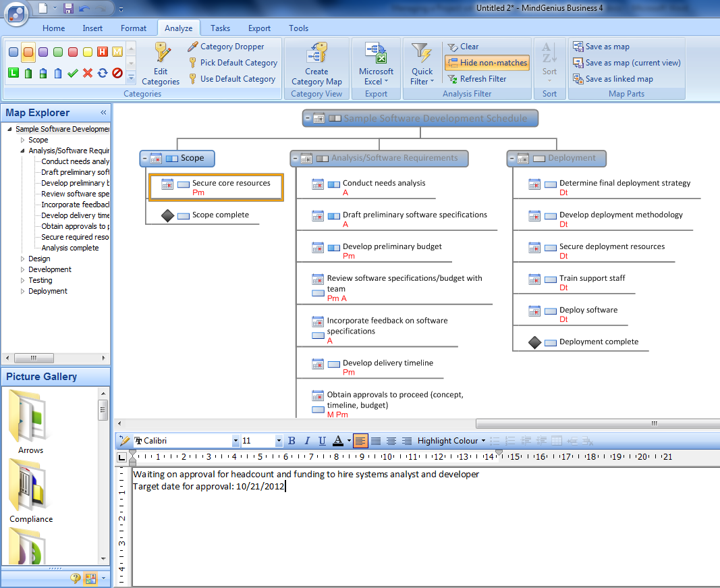This screenshot has height=588, width=720.
Task: Select the purple category swatch
Action: (43, 51)
